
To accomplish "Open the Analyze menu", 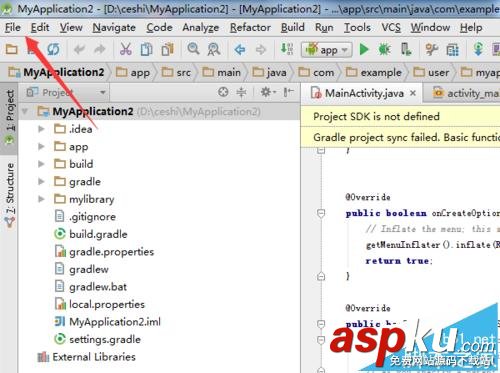I will click(201, 27).
